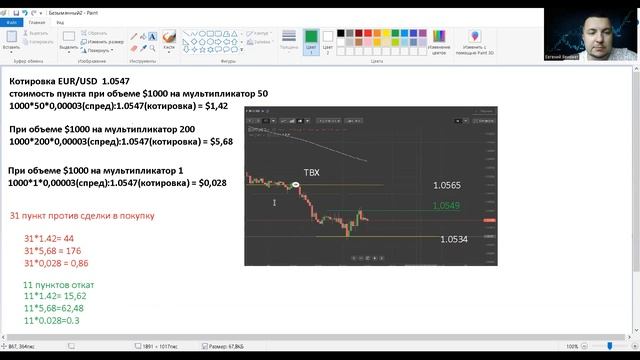Select the Text tool (letter A)
The height and width of the screenshot is (360, 640).
(152, 37)
